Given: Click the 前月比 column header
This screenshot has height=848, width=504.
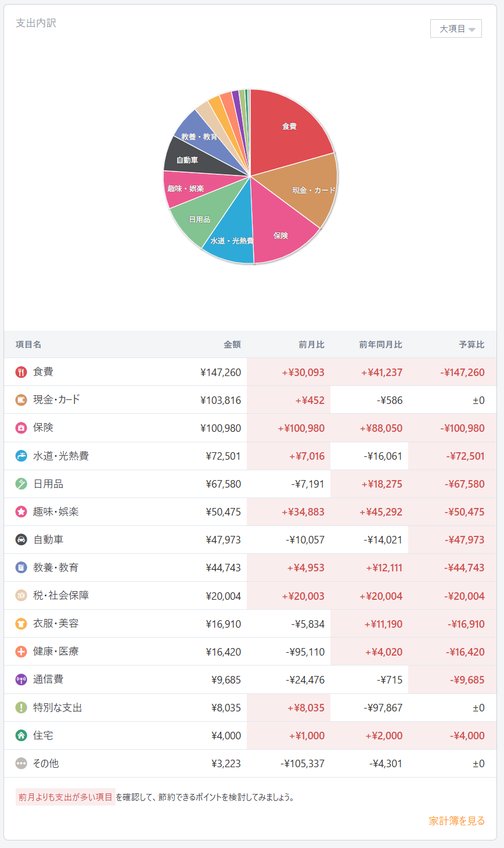Looking at the screenshot, I should coord(311,345).
